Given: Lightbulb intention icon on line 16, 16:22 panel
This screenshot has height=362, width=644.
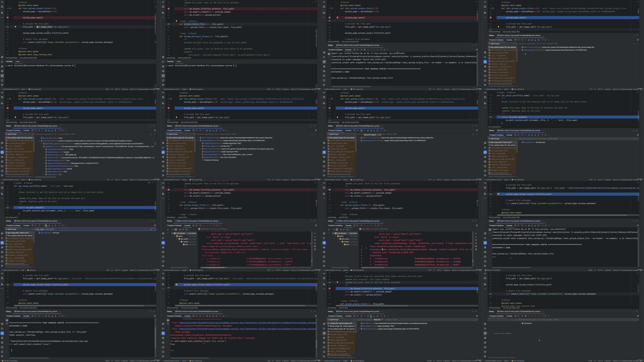Looking at the screenshot, I should coord(15,27).
